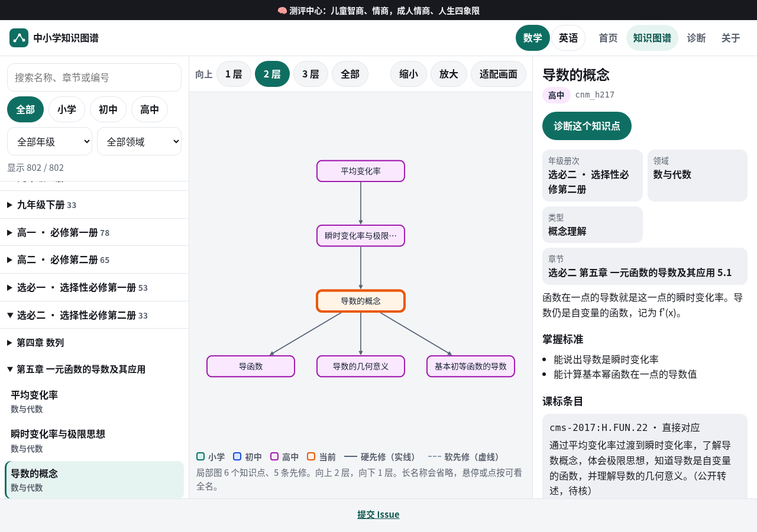
Task: Click the 导数的概念 current graph node
Action: point(361,301)
